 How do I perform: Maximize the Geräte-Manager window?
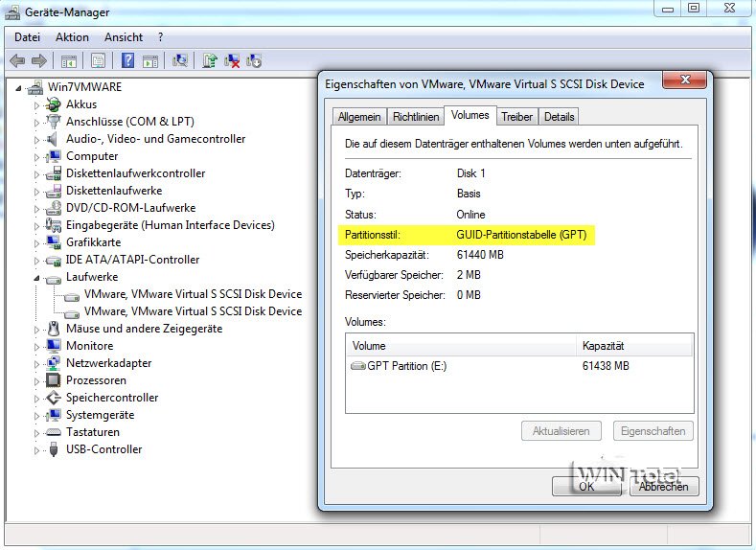pos(694,8)
